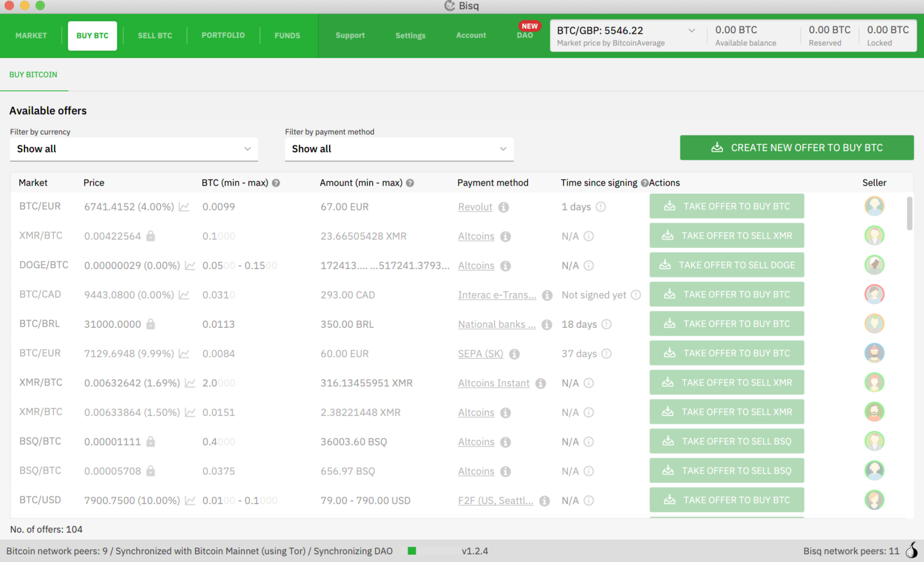Screen dimensions: 924x562
Task: Take offer to sell 23.66505428 XMR
Action: coord(727,236)
